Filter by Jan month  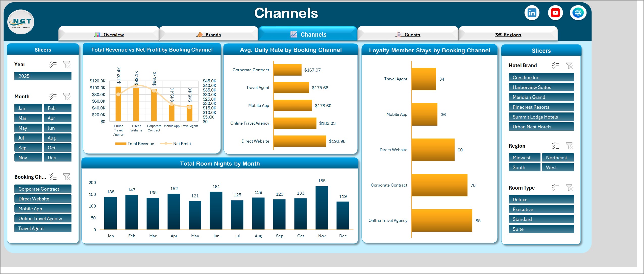pos(28,108)
